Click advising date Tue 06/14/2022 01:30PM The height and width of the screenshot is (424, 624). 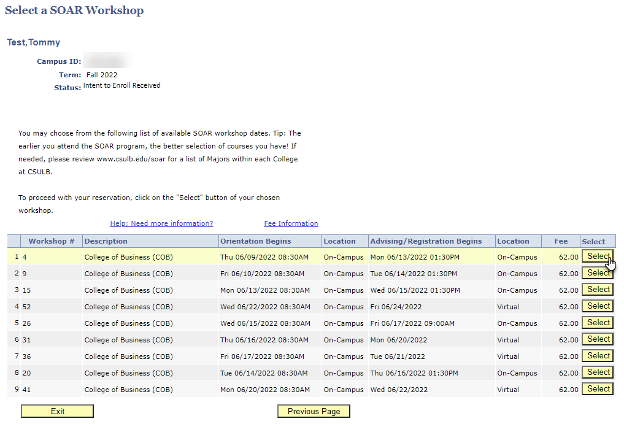point(413,274)
